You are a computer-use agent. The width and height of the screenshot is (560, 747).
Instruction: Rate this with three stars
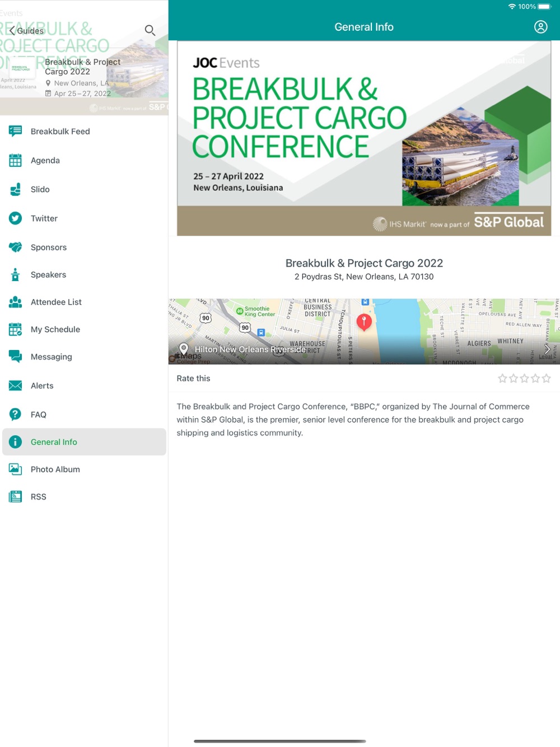coord(524,379)
